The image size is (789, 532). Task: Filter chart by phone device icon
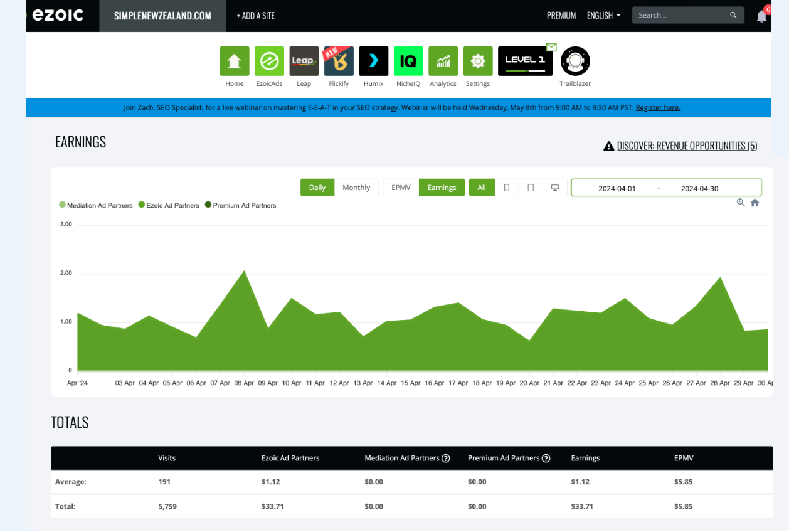507,188
